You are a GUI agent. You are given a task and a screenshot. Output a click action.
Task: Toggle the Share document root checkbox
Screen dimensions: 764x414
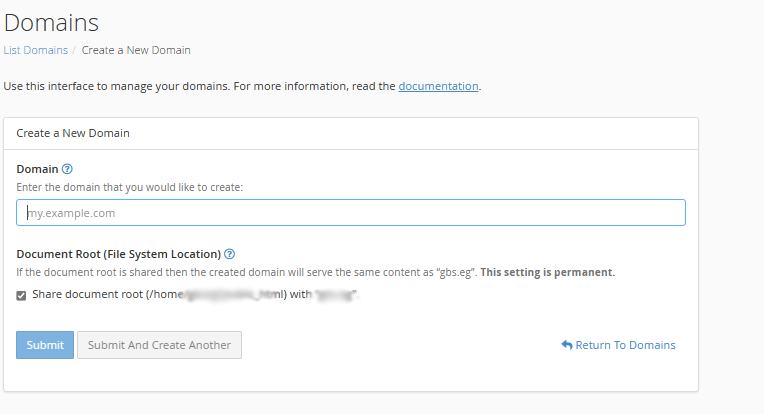pos(22,295)
